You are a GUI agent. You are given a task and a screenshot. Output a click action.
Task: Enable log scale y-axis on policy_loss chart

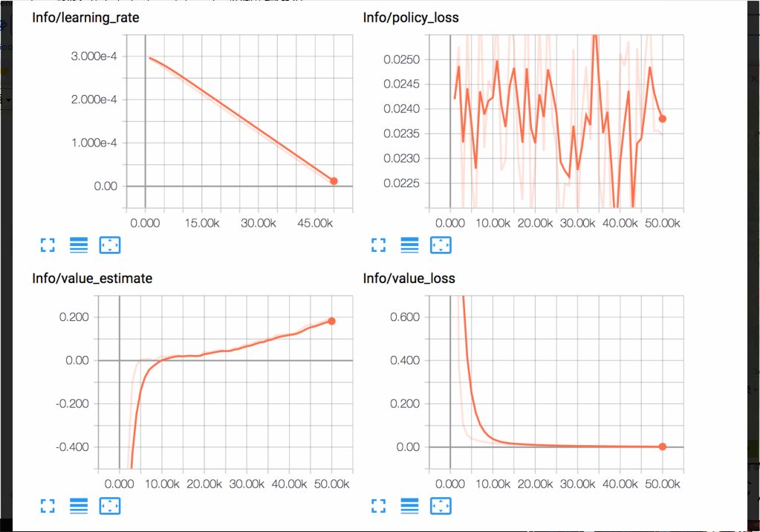(x=409, y=245)
